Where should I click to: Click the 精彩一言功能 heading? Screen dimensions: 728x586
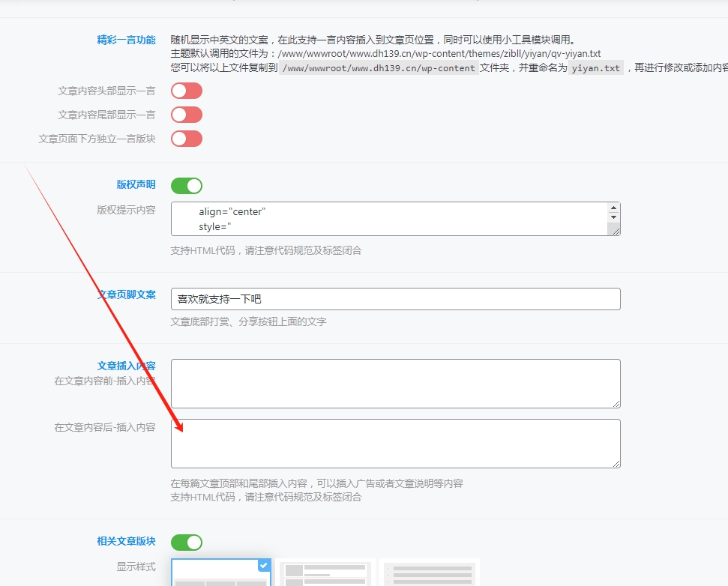pos(126,40)
